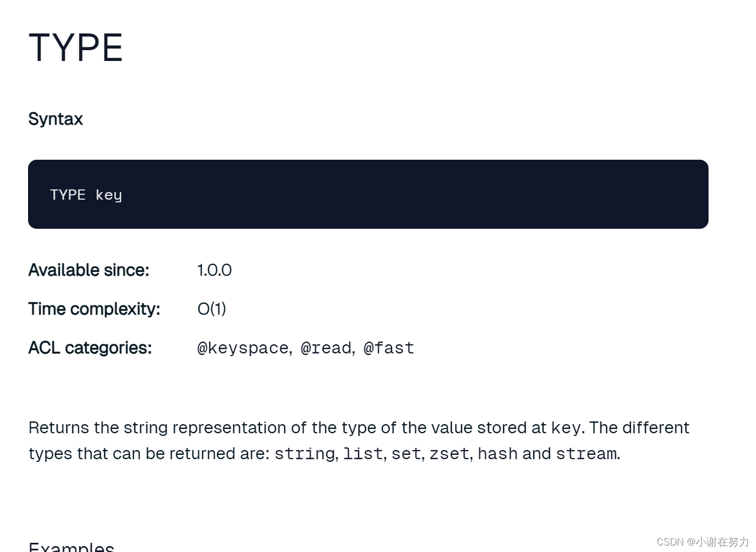The height and width of the screenshot is (552, 756).
Task: Click inline code word stream
Action: [586, 454]
